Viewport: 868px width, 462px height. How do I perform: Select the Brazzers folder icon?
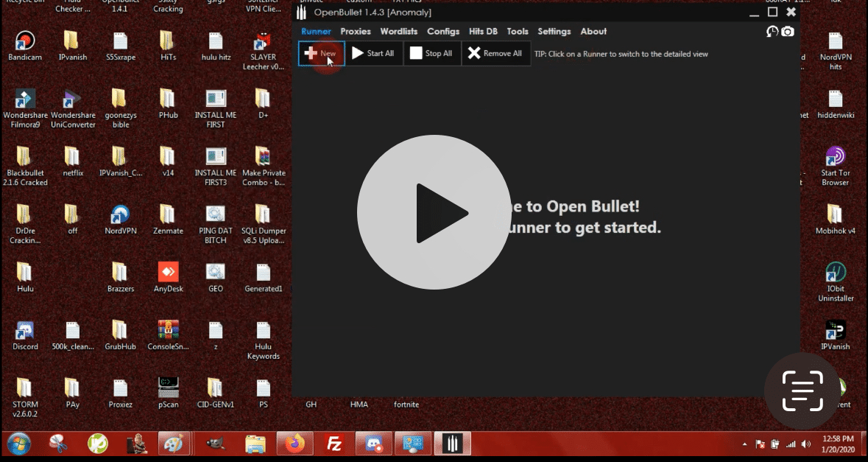(x=121, y=277)
